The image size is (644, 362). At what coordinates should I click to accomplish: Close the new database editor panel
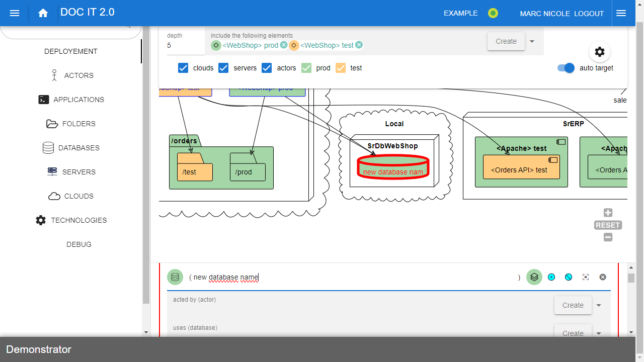tap(603, 277)
